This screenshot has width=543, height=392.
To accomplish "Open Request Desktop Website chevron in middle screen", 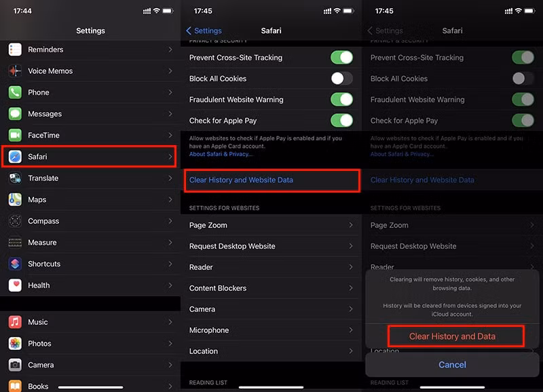I will (351, 246).
